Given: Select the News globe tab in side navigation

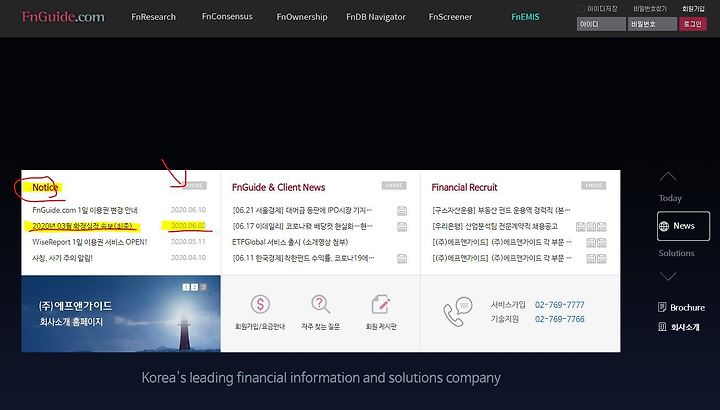Looking at the screenshot, I should coord(683,226).
